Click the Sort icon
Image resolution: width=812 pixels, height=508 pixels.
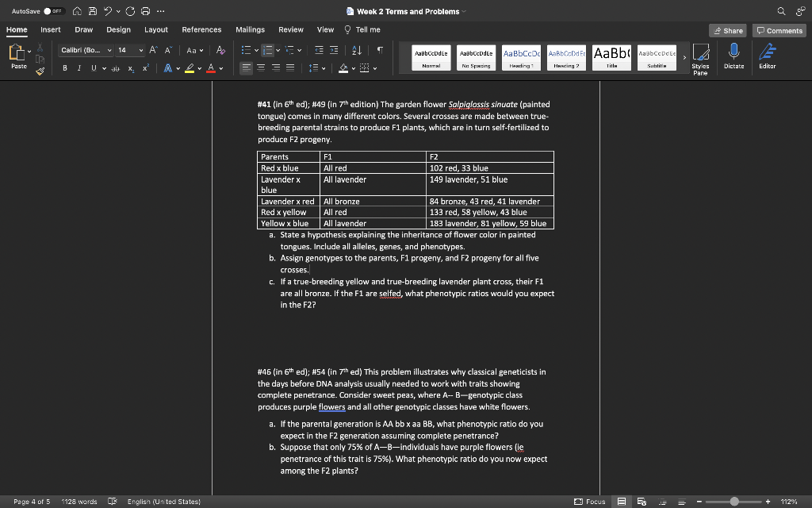pyautogui.click(x=358, y=50)
